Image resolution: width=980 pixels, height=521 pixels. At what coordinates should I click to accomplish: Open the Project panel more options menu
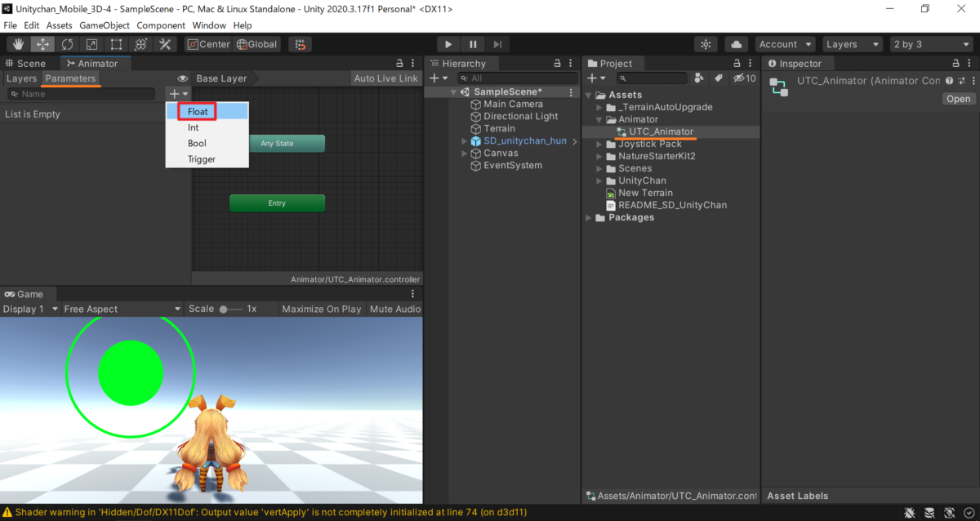(x=751, y=63)
